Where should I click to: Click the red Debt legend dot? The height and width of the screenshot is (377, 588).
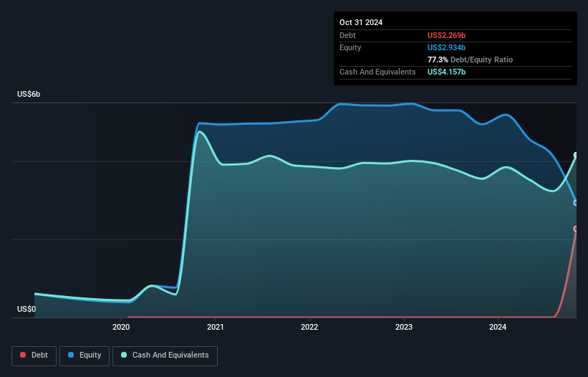coord(23,355)
